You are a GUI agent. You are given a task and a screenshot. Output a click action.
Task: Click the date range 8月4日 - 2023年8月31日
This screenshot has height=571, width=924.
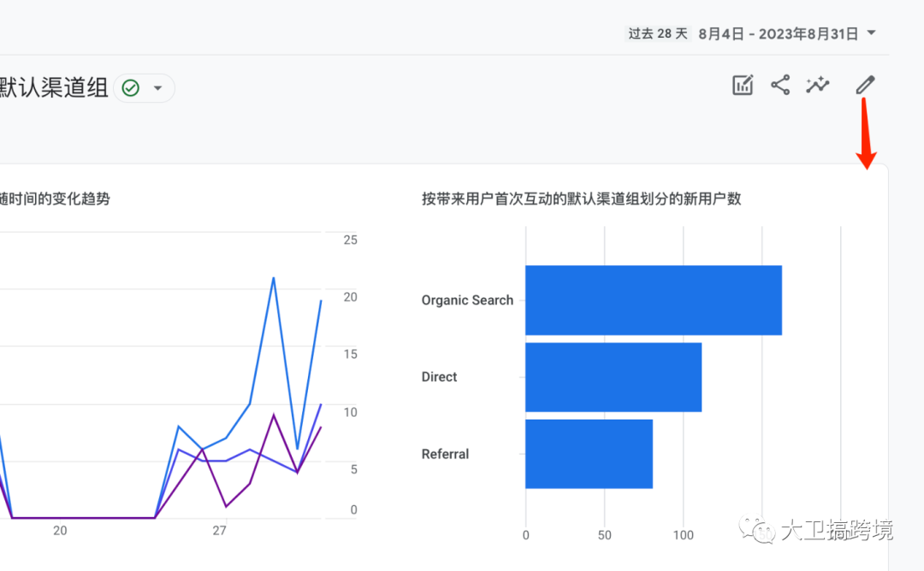tap(778, 33)
